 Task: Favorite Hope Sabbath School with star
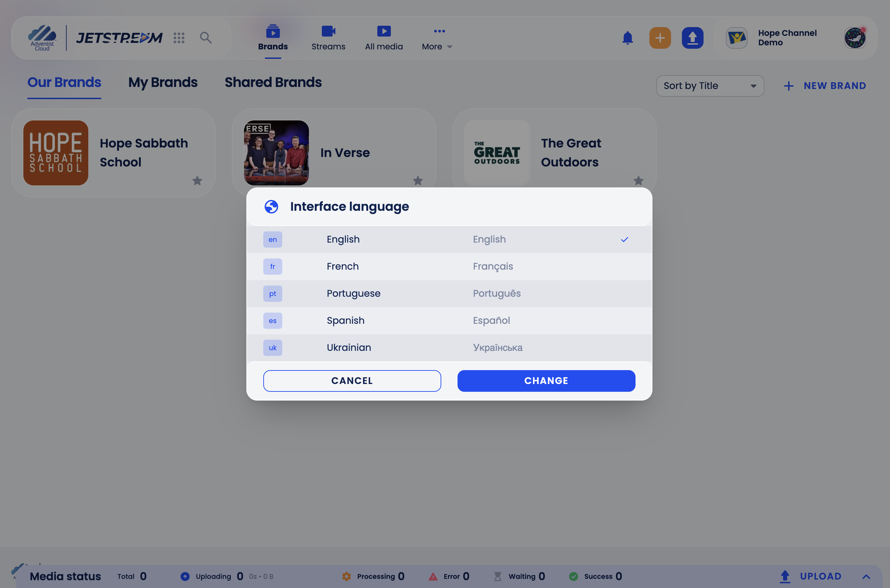pyautogui.click(x=197, y=181)
